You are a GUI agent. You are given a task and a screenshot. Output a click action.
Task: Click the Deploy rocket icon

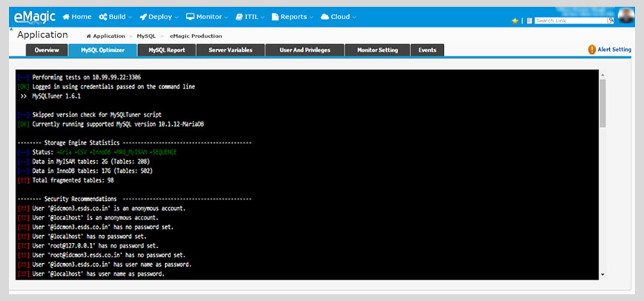coord(143,17)
